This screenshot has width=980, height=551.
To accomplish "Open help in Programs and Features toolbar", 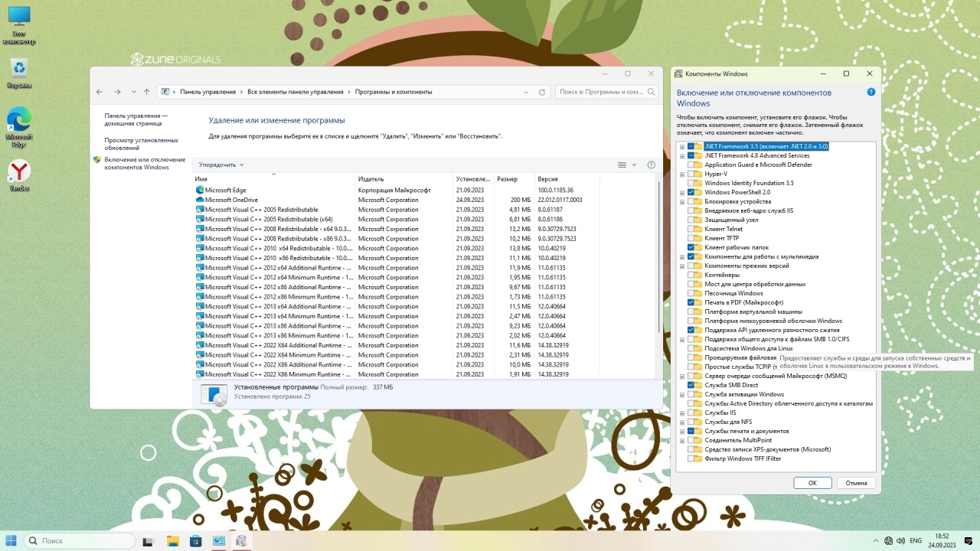I will coord(652,165).
